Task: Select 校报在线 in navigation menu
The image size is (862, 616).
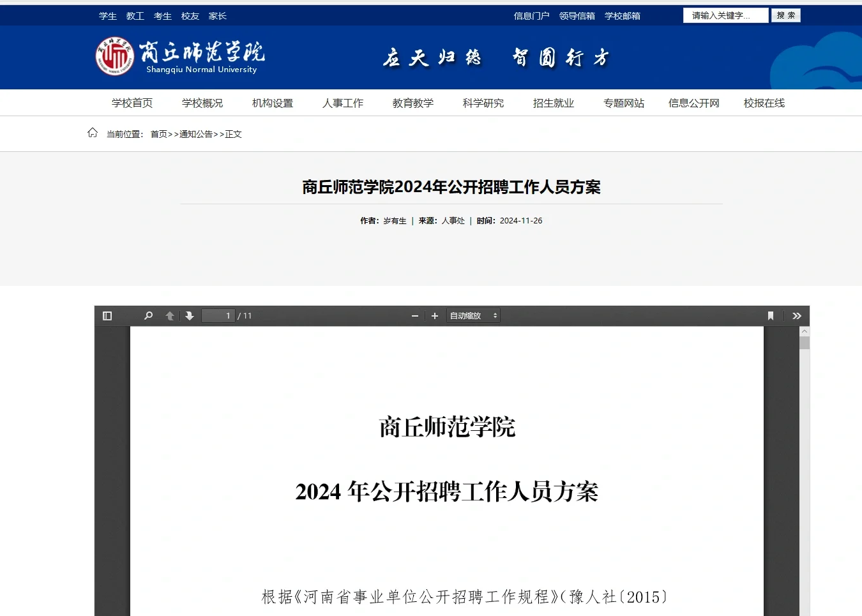Action: click(764, 103)
